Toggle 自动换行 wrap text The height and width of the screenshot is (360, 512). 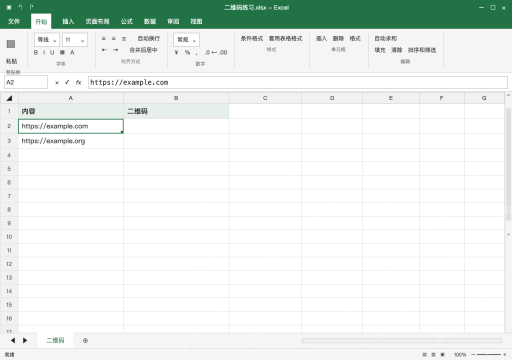(x=149, y=39)
